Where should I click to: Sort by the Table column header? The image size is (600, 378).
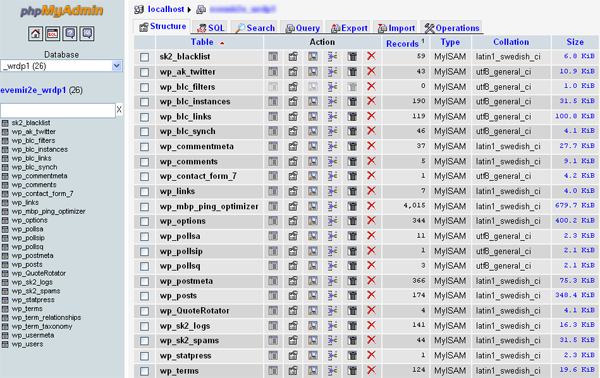click(202, 42)
